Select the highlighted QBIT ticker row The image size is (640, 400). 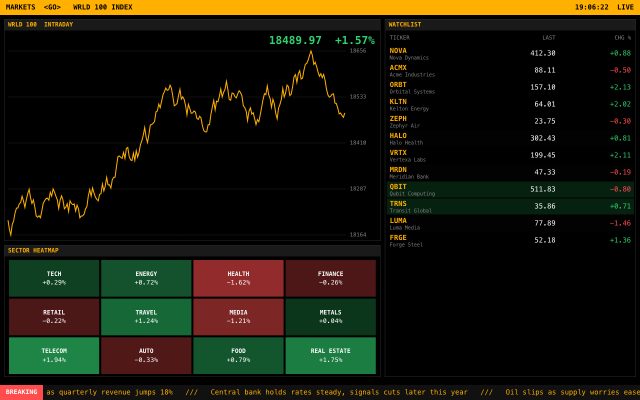(510, 190)
